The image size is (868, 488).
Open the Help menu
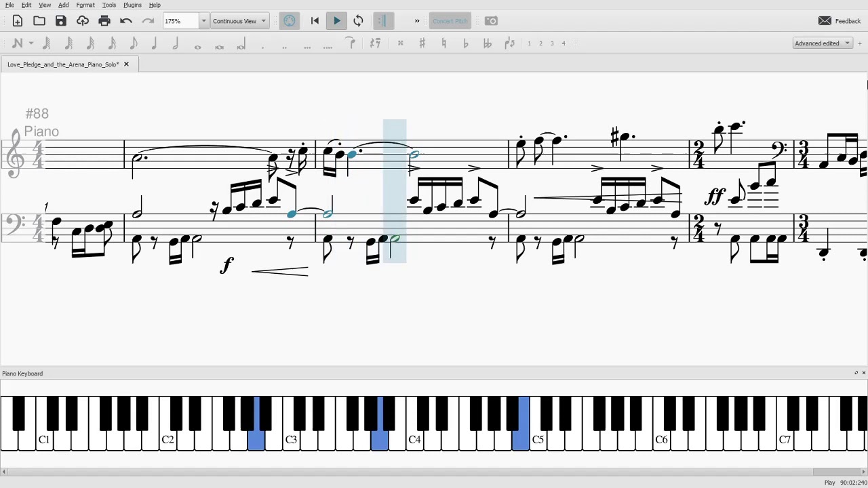tap(155, 5)
